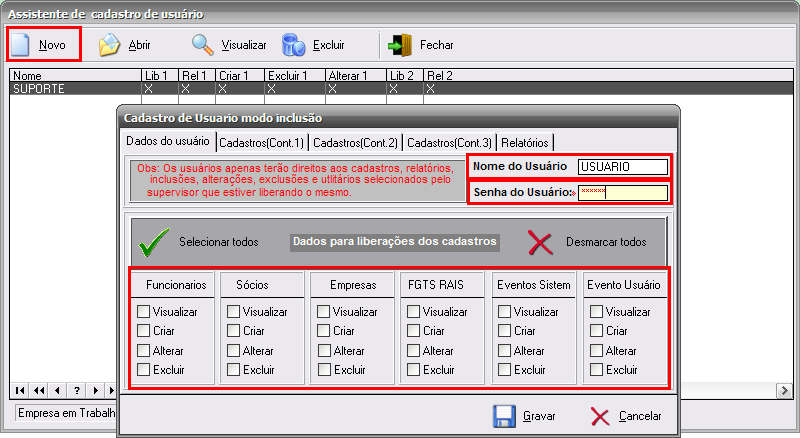Click the Cancelar label
This screenshot has height=438, width=800.
[x=640, y=416]
